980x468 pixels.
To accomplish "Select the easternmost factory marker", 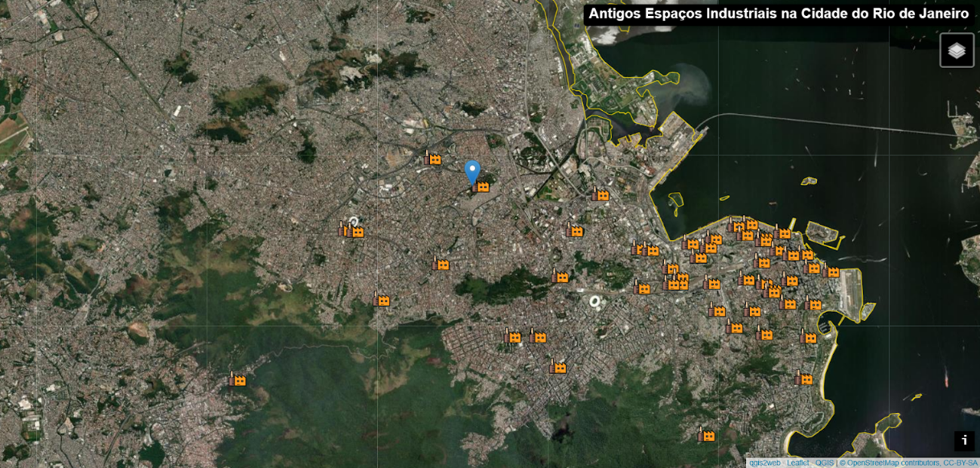I will pos(831,271).
